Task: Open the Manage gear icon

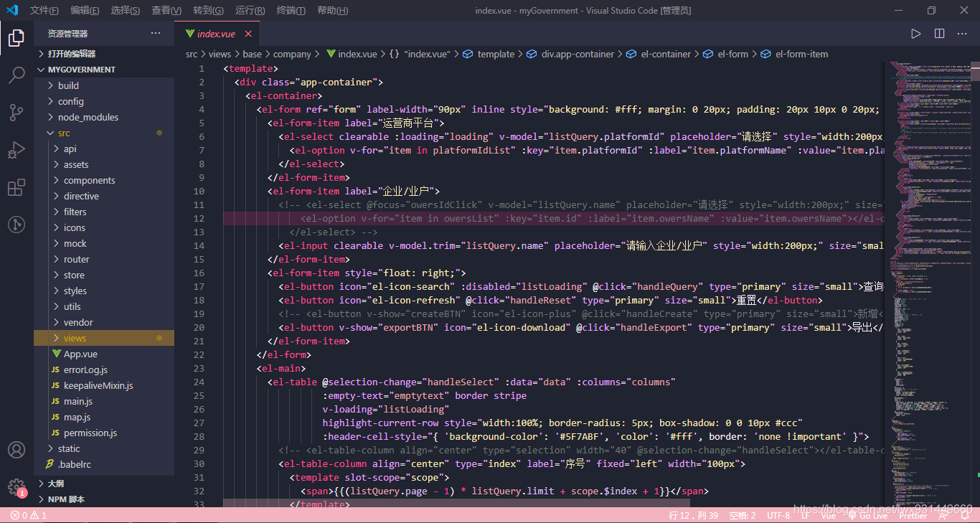Action: point(17,487)
